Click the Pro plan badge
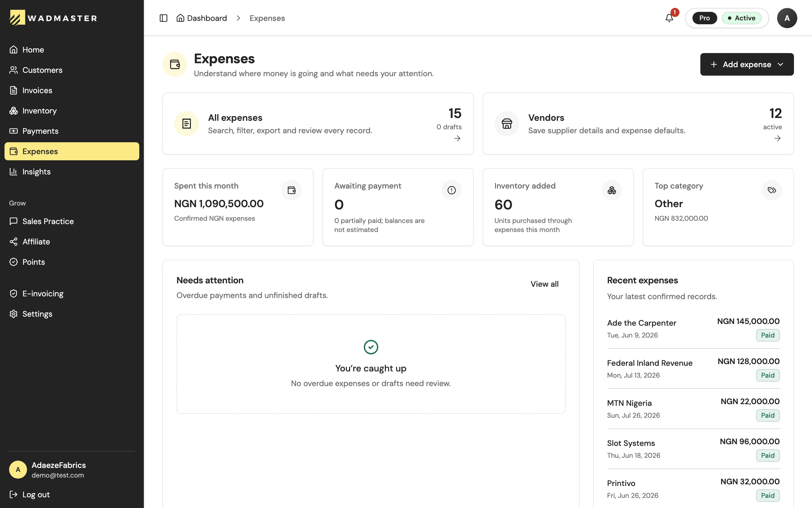Screen dimensions: 812x508 pos(704,18)
